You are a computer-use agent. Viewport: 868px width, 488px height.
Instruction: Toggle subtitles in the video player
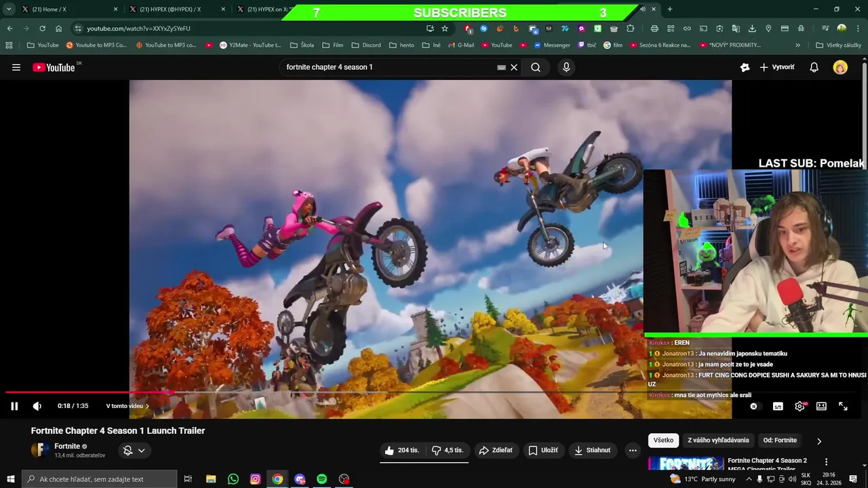click(778, 406)
